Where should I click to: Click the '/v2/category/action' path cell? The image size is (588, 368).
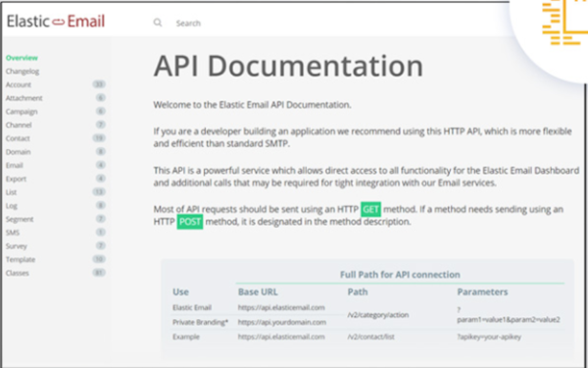click(x=378, y=315)
